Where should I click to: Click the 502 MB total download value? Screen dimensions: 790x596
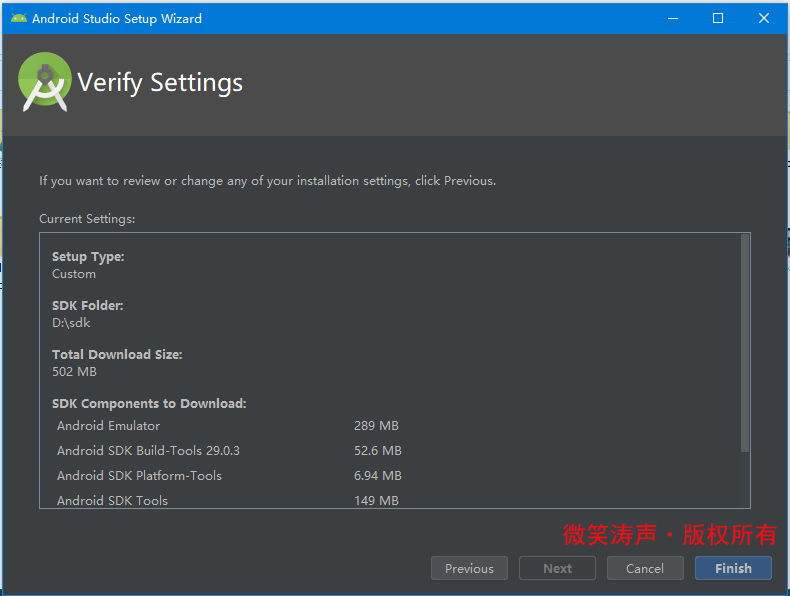coord(74,372)
